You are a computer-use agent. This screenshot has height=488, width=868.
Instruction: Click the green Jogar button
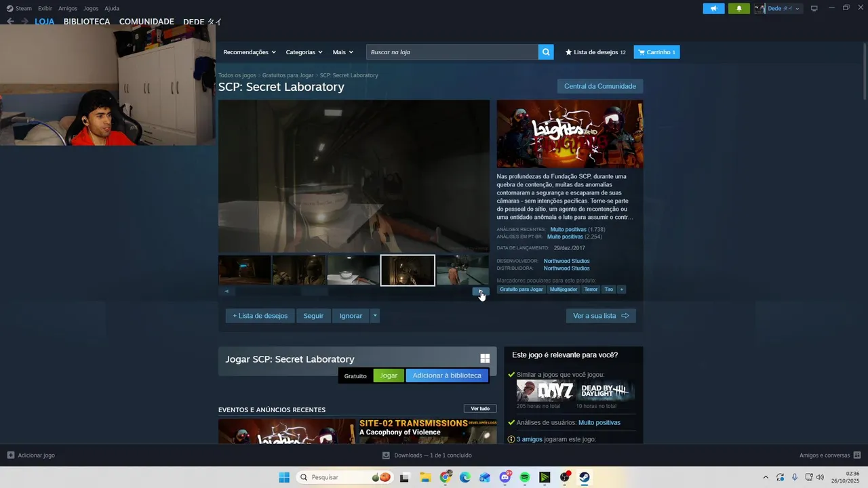389,375
